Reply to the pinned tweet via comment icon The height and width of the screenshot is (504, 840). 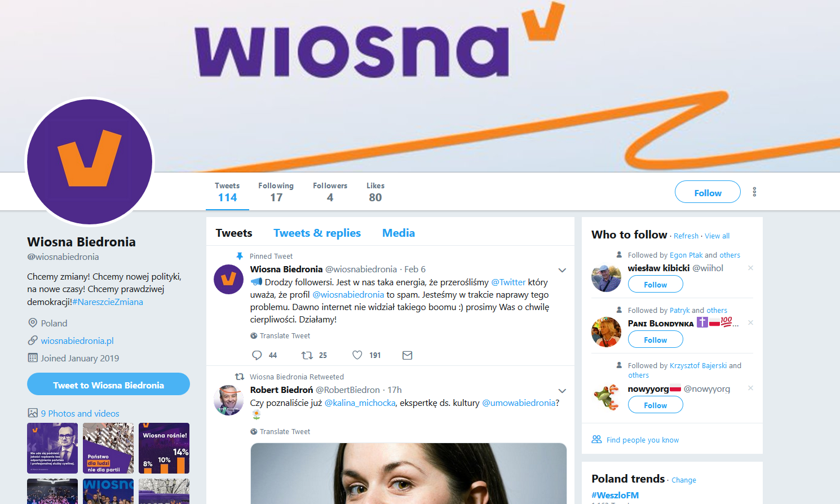coord(257,355)
